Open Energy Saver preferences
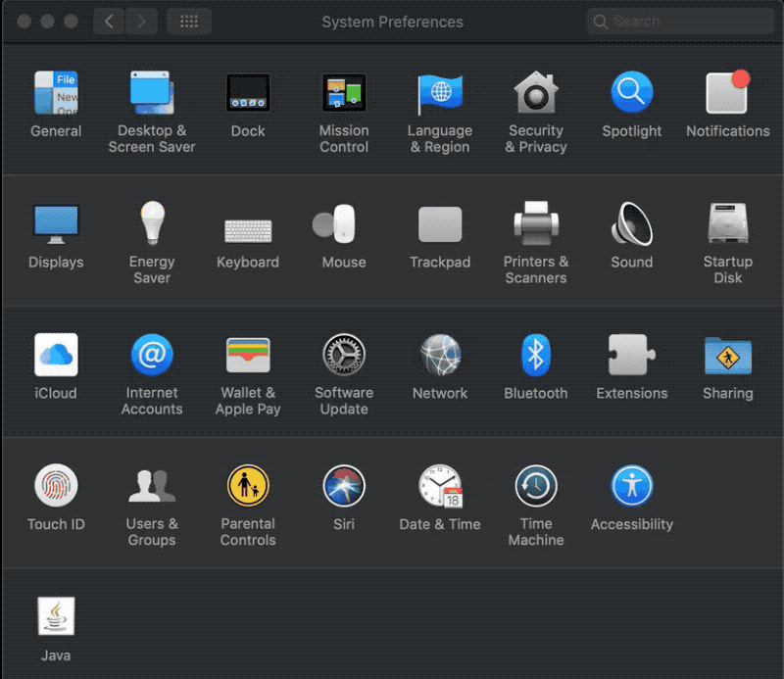Image resolution: width=784 pixels, height=679 pixels. pos(152,223)
